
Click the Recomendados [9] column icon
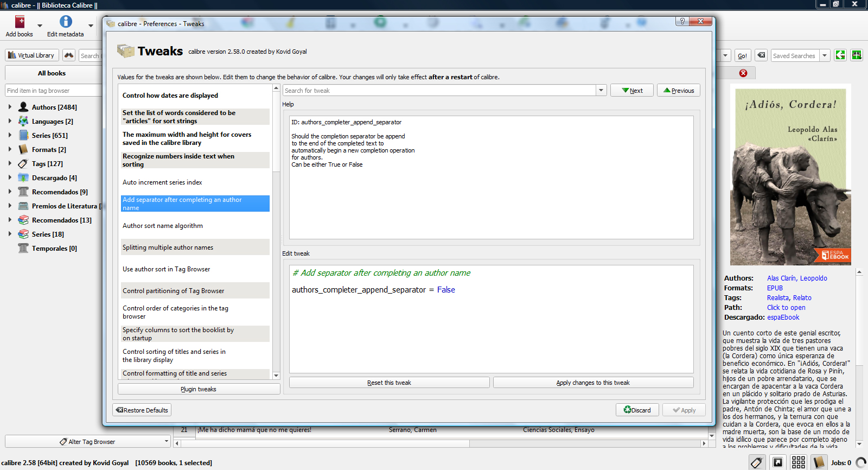coord(23,192)
